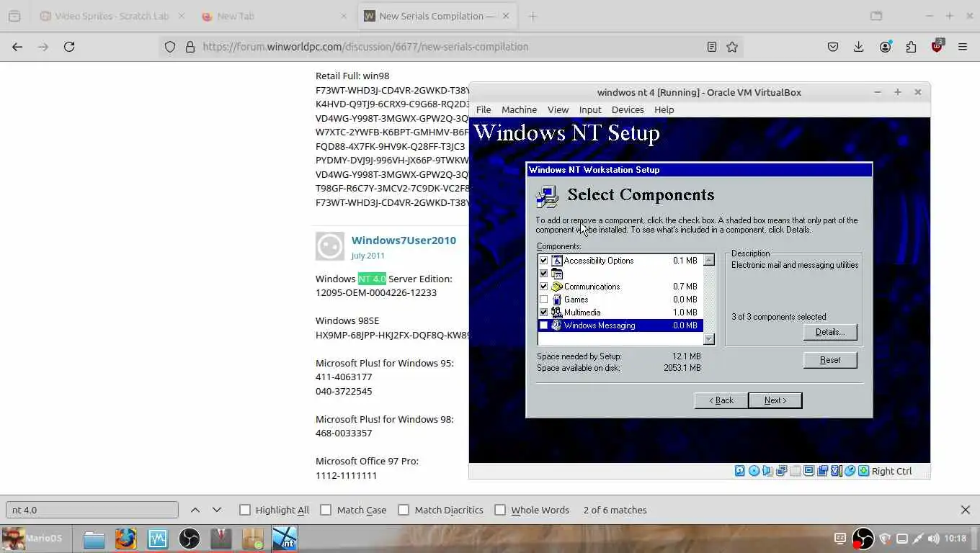Click the VirtualBox hard disk status icon
The width and height of the screenshot is (980, 553).
pyautogui.click(x=740, y=471)
